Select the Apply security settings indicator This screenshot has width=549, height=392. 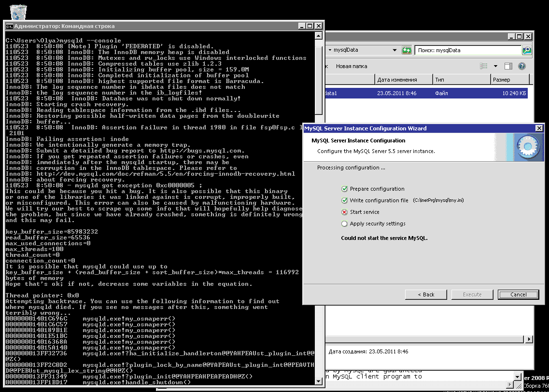[344, 224]
